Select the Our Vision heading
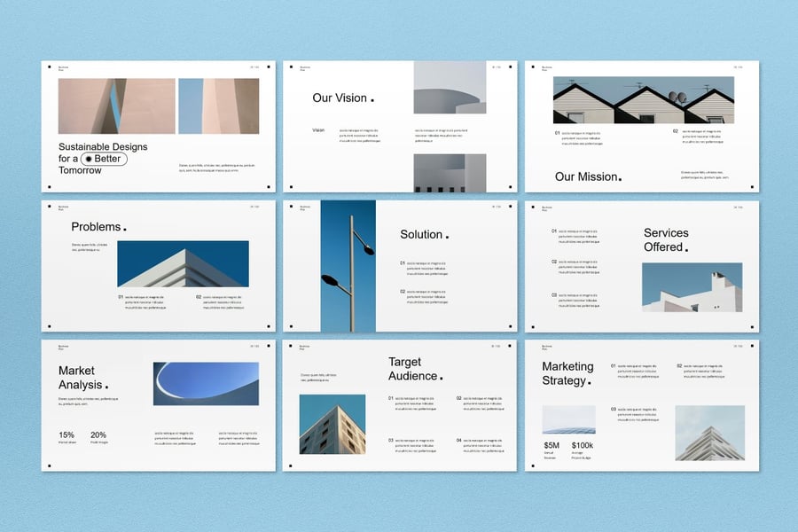Image resolution: width=798 pixels, height=532 pixels. point(340,98)
